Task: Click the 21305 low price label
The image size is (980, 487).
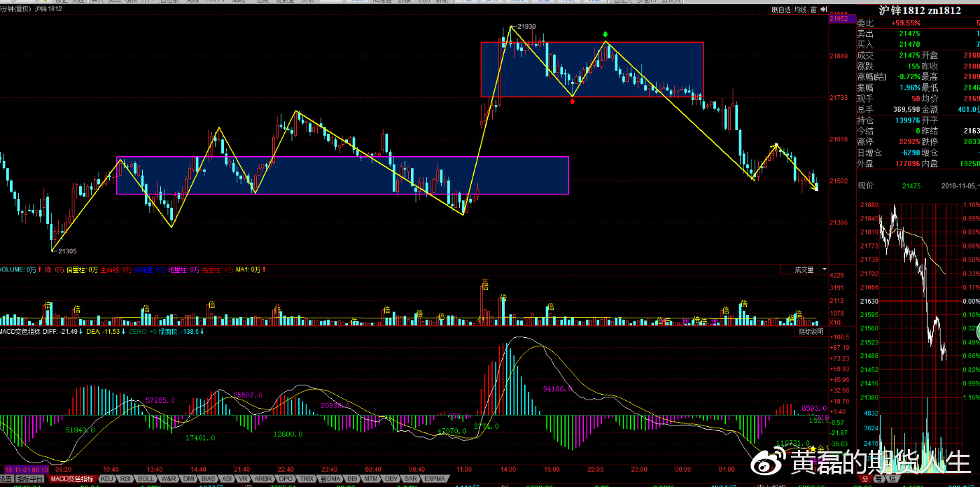Action: (67, 251)
